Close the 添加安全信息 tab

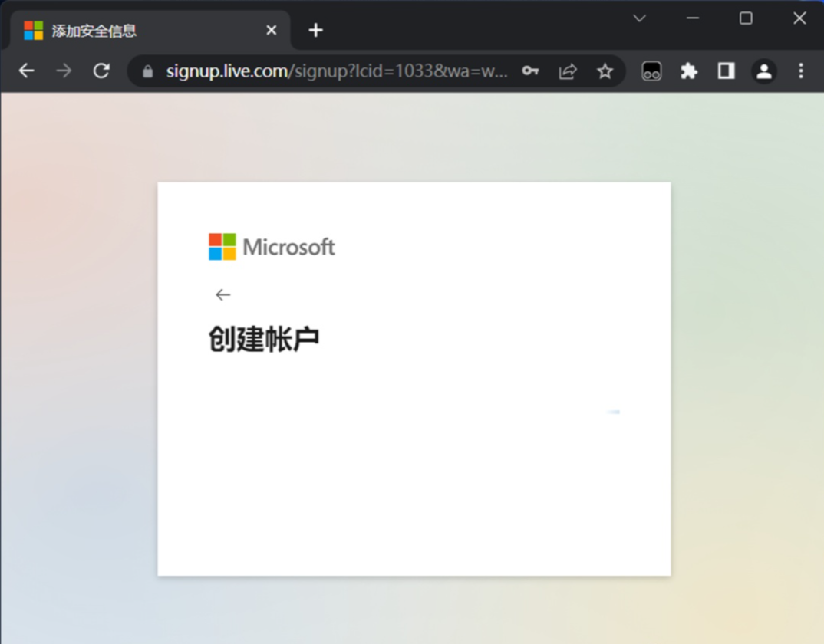[x=271, y=31]
